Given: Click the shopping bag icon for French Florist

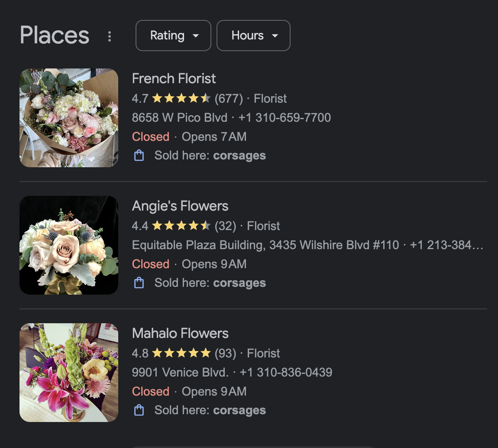Looking at the screenshot, I should pos(139,155).
